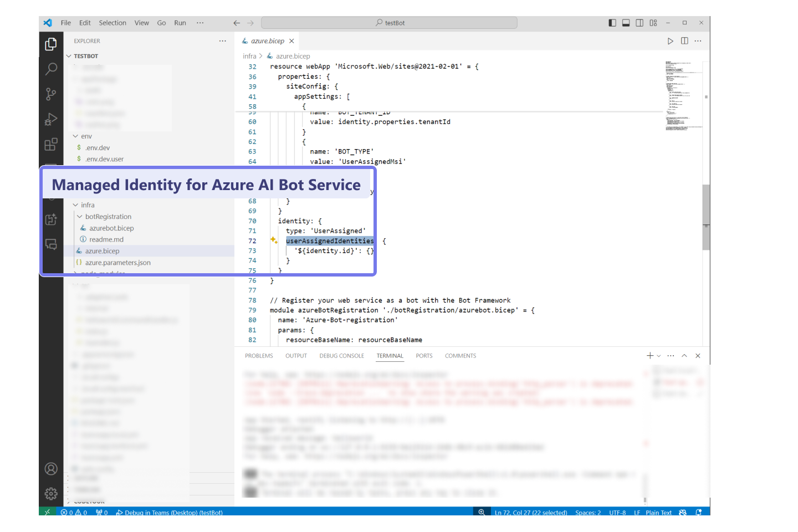This screenshot has width=798, height=532.
Task: Click the UTF-8 encoding selector
Action: (617, 513)
